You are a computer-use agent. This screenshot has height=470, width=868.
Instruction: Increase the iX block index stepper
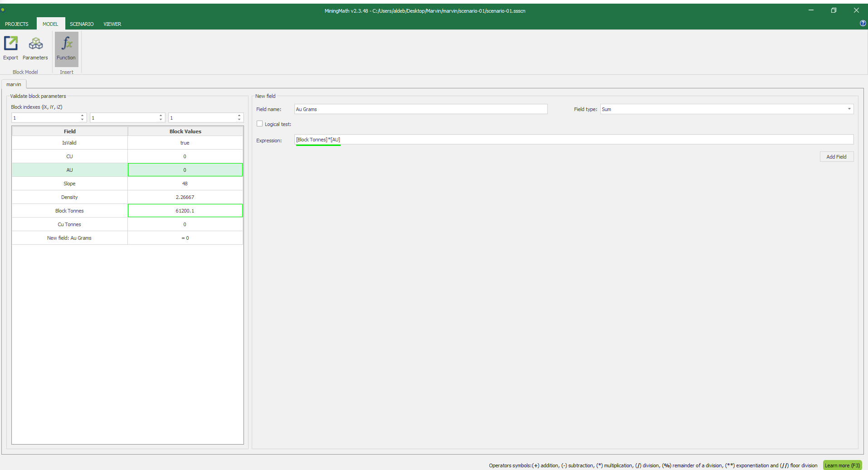coord(83,116)
